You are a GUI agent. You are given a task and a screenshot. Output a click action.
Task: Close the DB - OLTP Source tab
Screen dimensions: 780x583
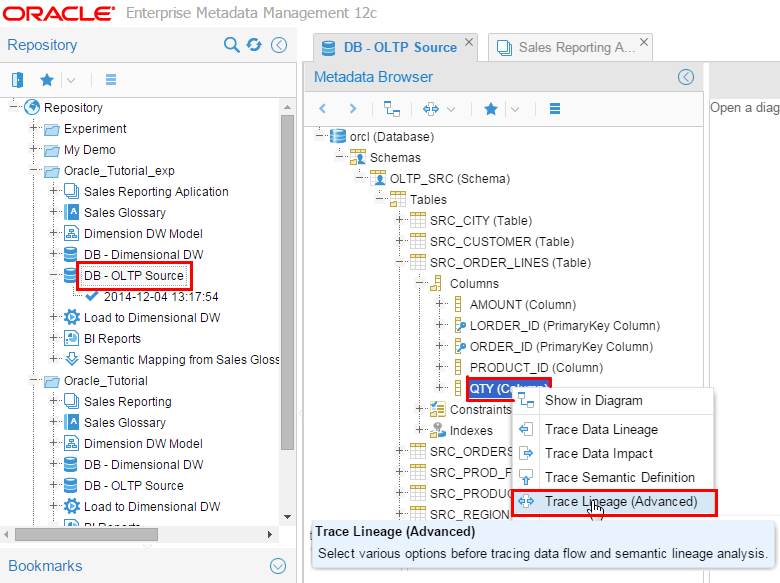(x=469, y=42)
